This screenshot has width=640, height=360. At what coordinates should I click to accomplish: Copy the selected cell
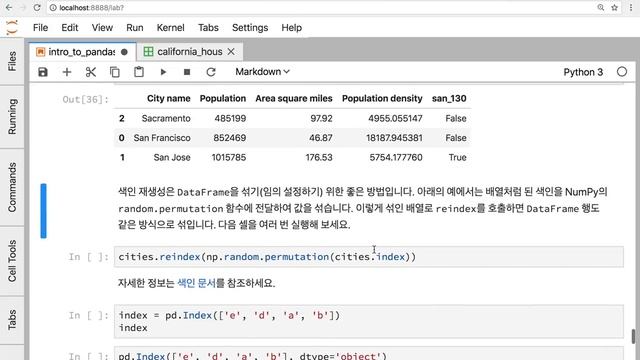(115, 72)
